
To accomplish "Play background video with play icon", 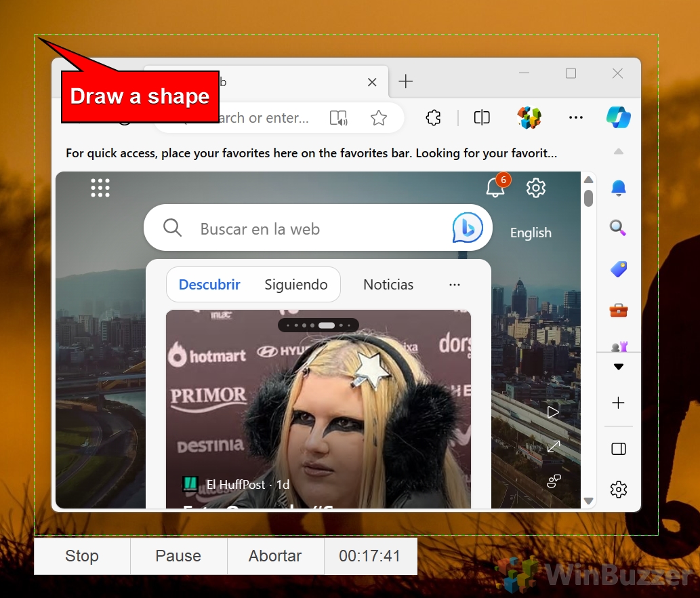I will 553,412.
